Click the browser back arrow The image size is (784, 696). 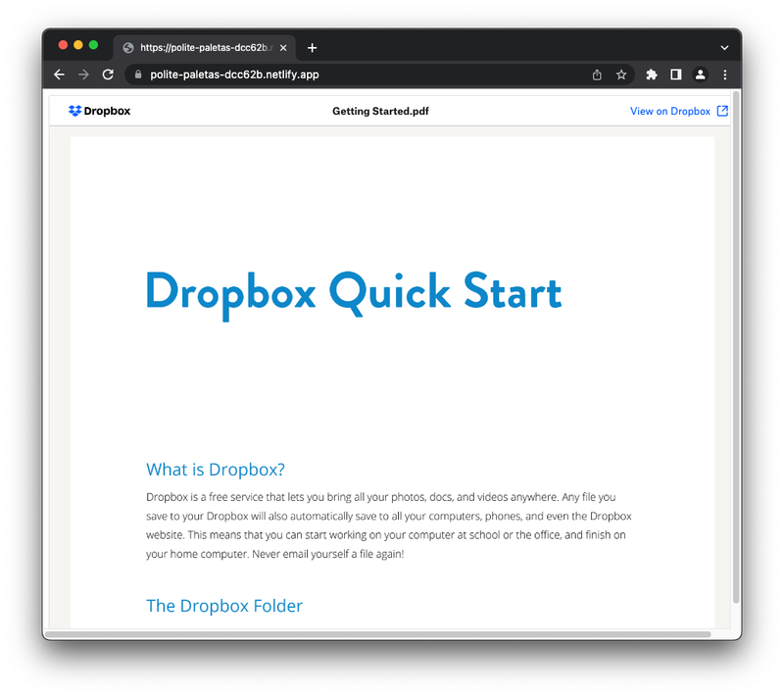[59, 75]
